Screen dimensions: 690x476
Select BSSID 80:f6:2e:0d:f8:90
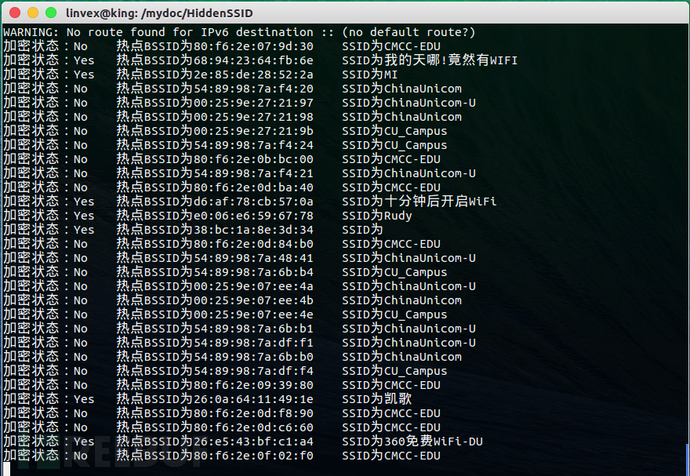click(x=253, y=413)
